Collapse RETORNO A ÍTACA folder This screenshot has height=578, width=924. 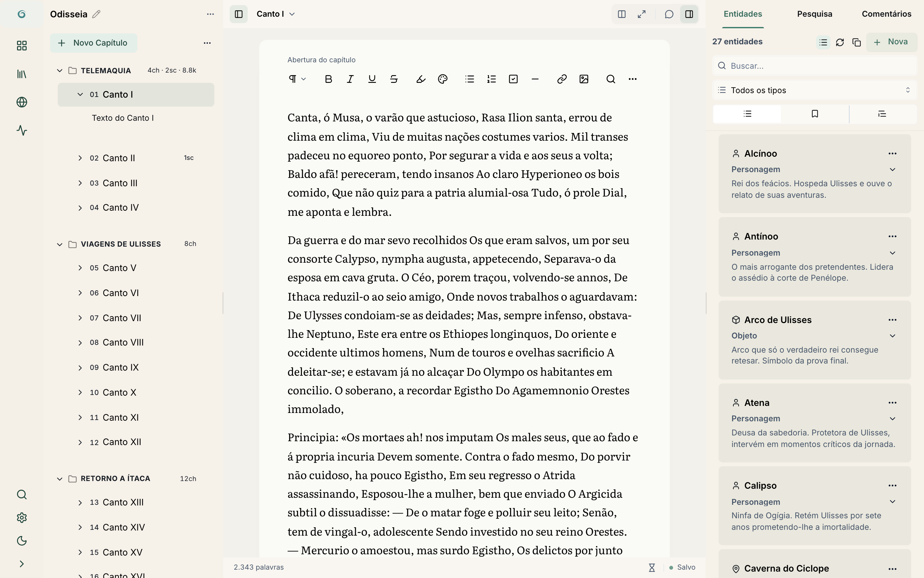click(x=60, y=478)
